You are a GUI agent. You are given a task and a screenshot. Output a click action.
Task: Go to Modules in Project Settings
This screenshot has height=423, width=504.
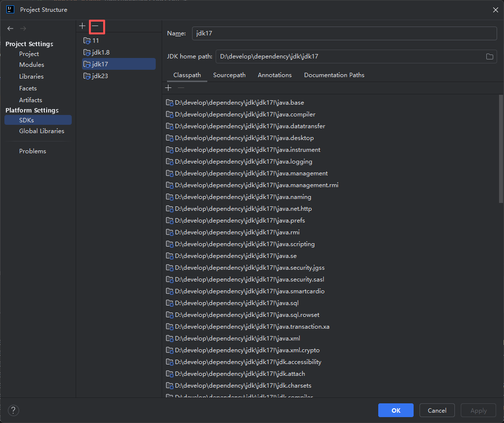[x=31, y=65]
